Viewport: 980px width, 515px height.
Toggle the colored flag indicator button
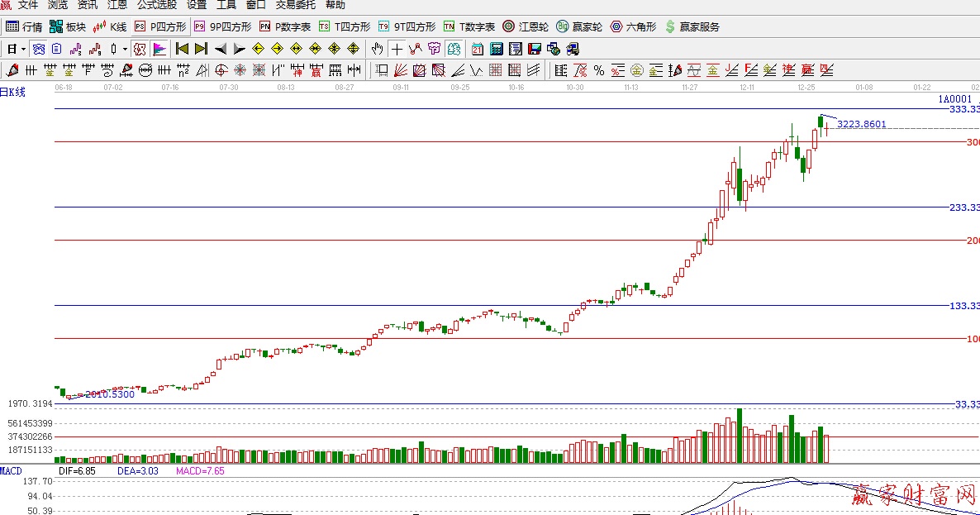(159, 49)
